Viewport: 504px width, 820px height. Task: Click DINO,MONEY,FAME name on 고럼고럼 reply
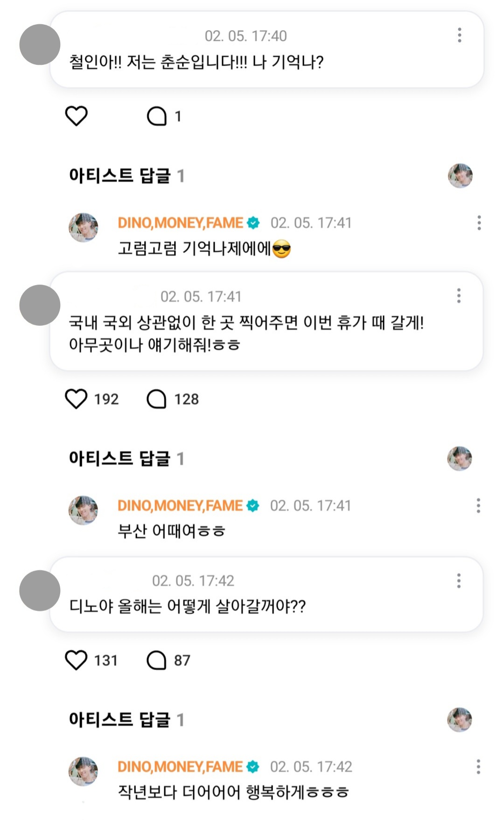click(x=180, y=223)
